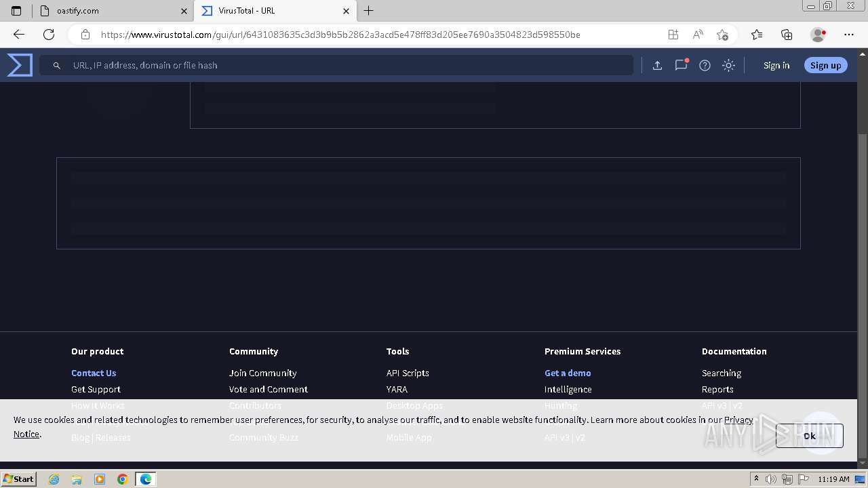The image size is (868, 488).
Task: Open the notifications chat icon
Action: tap(681, 65)
